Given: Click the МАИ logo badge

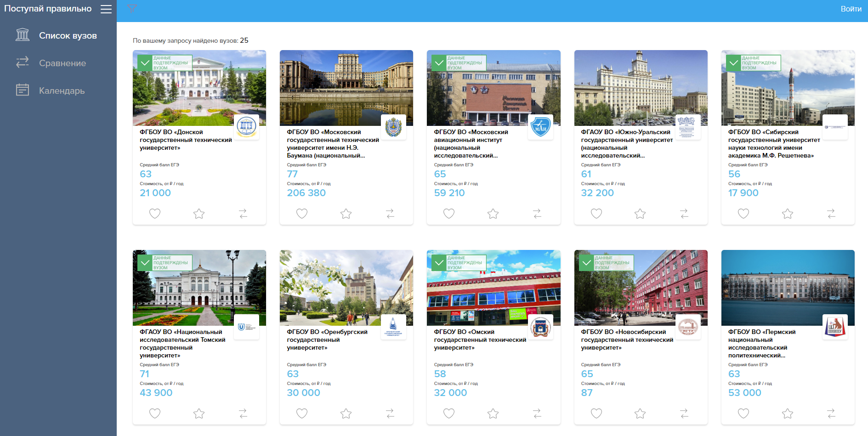Looking at the screenshot, I should [541, 127].
